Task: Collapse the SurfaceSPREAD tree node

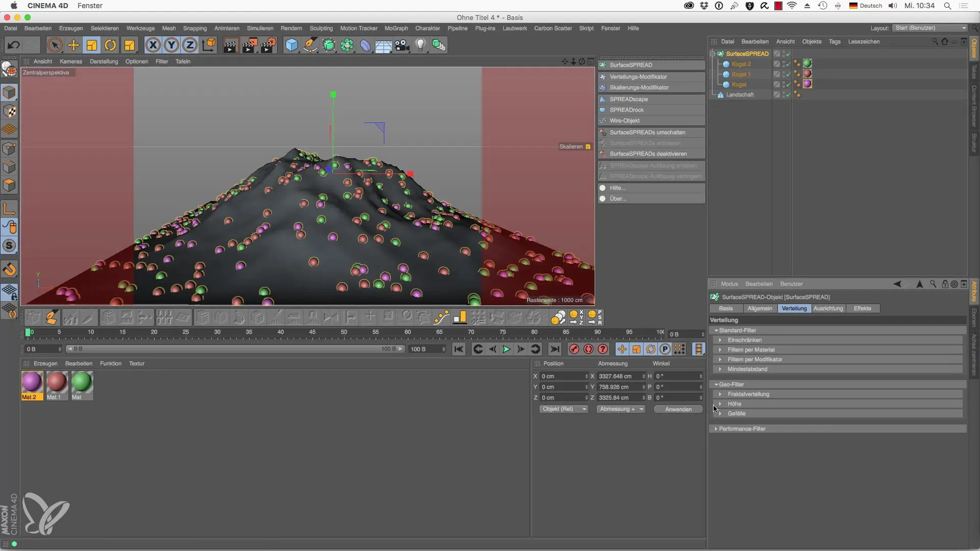Action: 713,54
